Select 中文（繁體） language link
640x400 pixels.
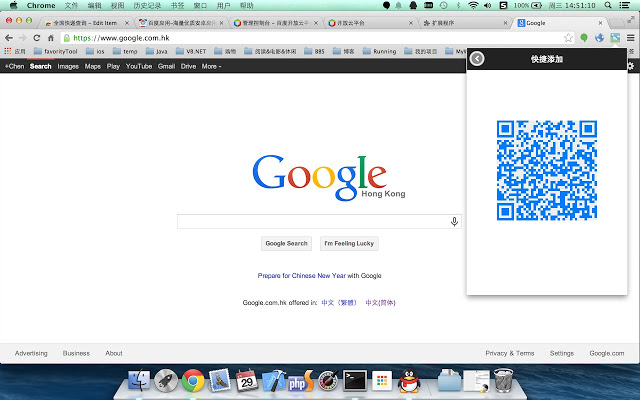click(x=340, y=302)
